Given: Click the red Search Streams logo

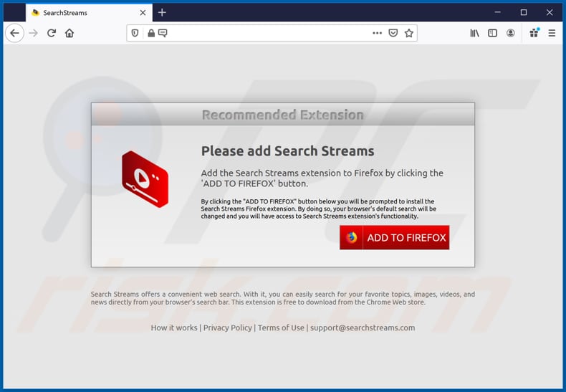Looking at the screenshot, I should pyautogui.click(x=145, y=179).
